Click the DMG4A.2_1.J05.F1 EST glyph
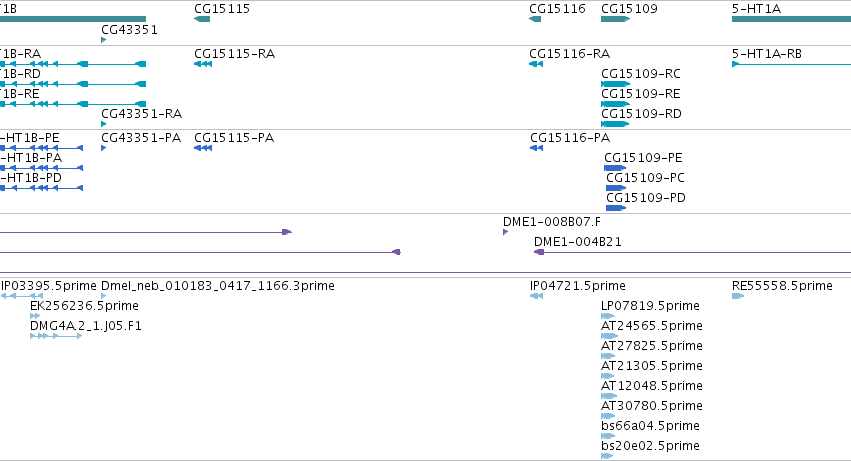 point(56,336)
